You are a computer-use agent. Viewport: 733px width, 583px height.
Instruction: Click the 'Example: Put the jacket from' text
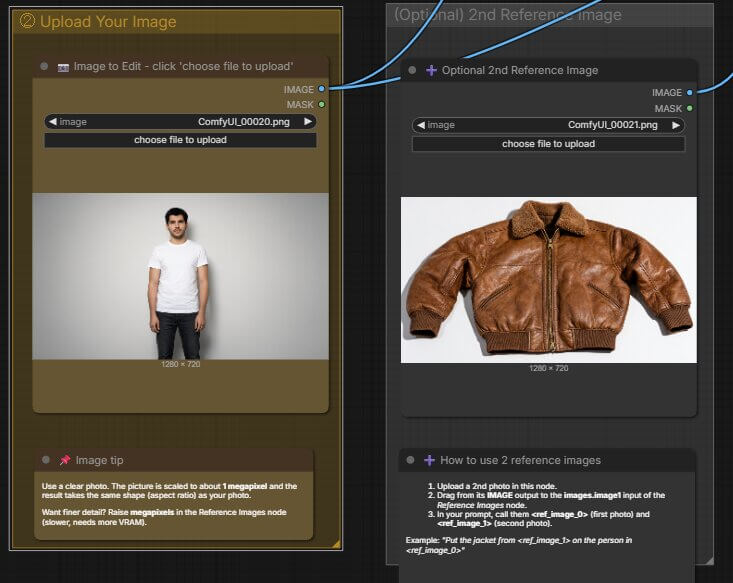519,545
